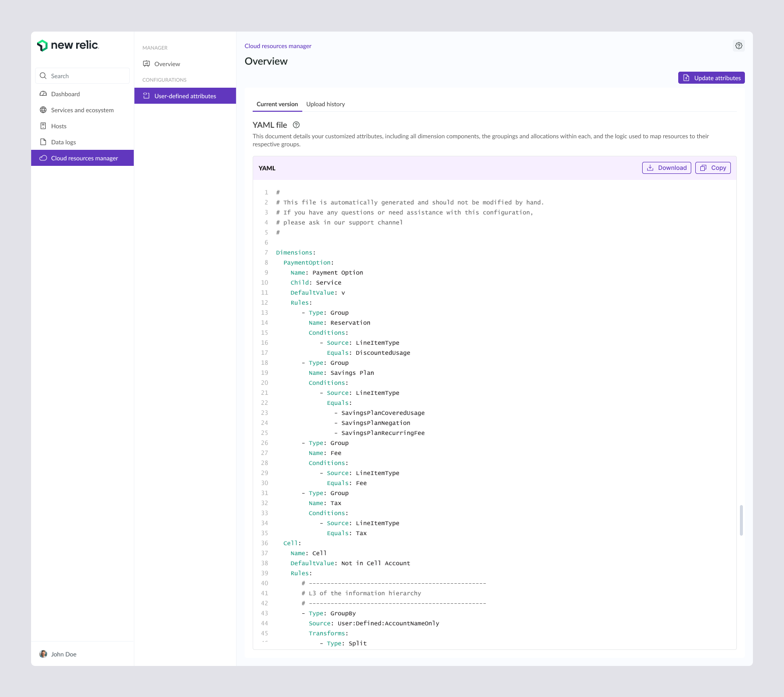784x697 pixels.
Task: Click the Cloud resources manager cloud icon
Action: click(43, 158)
